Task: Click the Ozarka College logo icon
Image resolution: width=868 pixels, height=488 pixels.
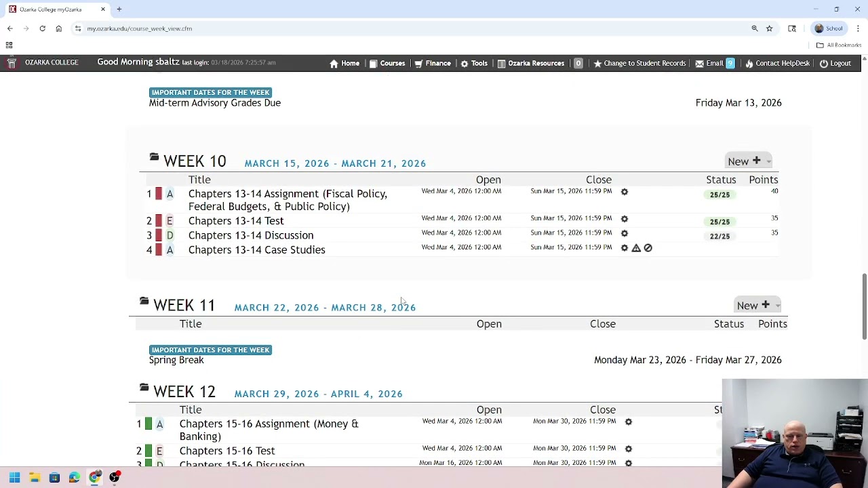Action: click(11, 63)
